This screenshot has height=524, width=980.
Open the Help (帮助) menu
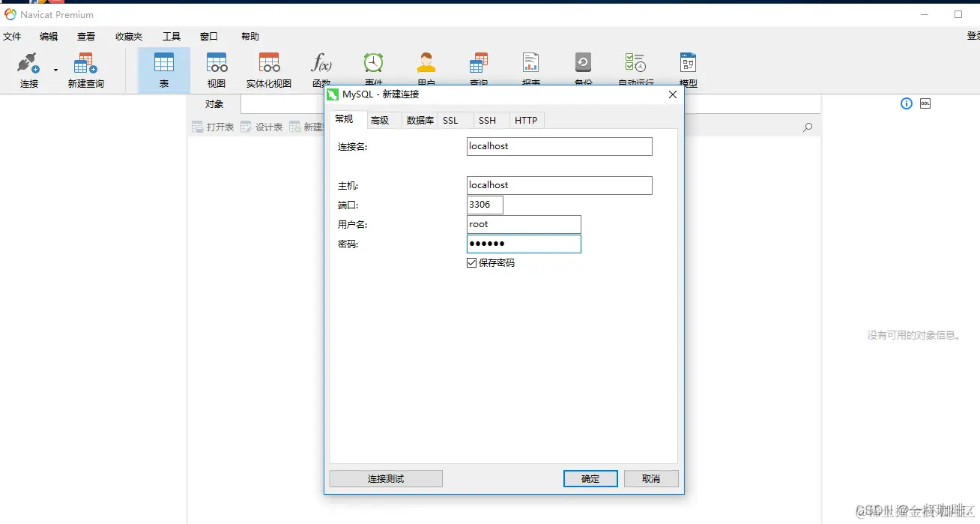pos(250,36)
